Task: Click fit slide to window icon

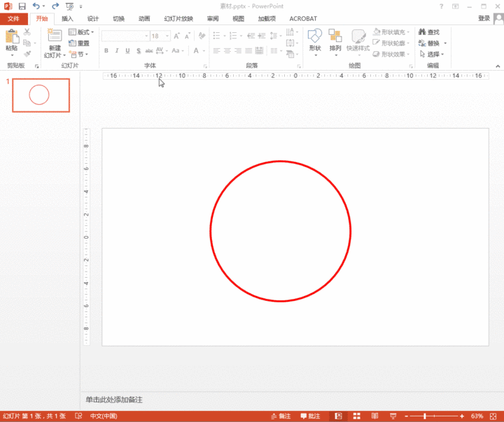Action: pos(493,416)
